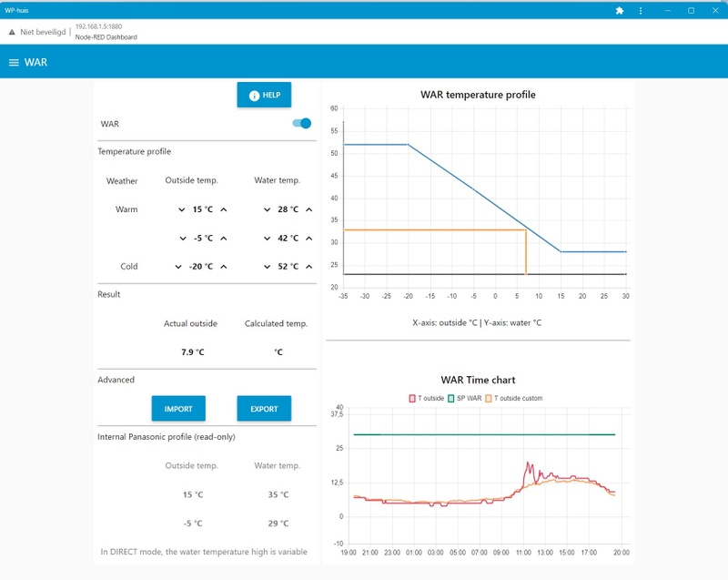This screenshot has height=580, width=728.
Task: Toggle T outside custom legend series
Action: [x=513, y=399]
